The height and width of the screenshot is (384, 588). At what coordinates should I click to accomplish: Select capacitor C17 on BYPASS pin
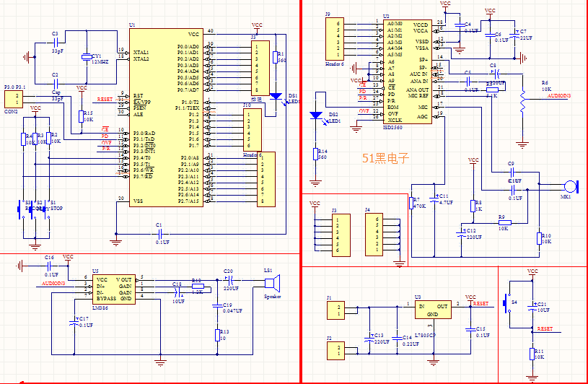tap(74, 322)
